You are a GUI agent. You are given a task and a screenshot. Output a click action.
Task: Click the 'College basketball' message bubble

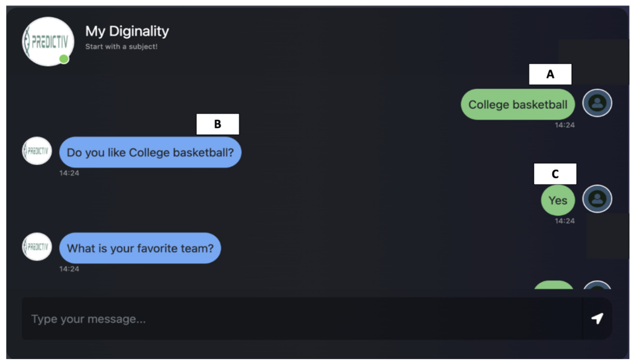pyautogui.click(x=518, y=104)
